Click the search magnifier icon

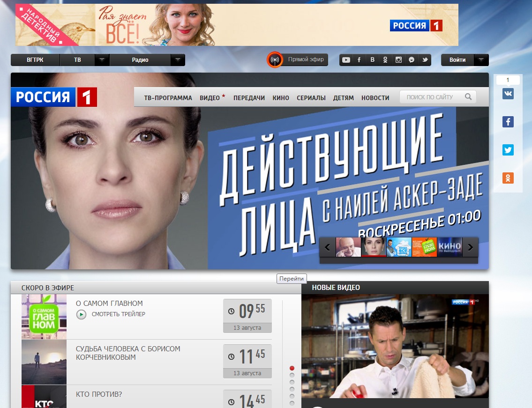(468, 97)
